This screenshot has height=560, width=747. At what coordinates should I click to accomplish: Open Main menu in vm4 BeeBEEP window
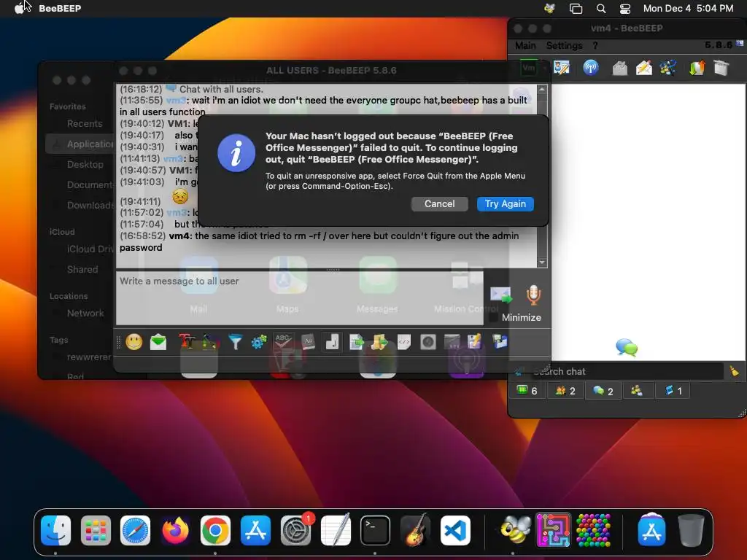click(525, 46)
